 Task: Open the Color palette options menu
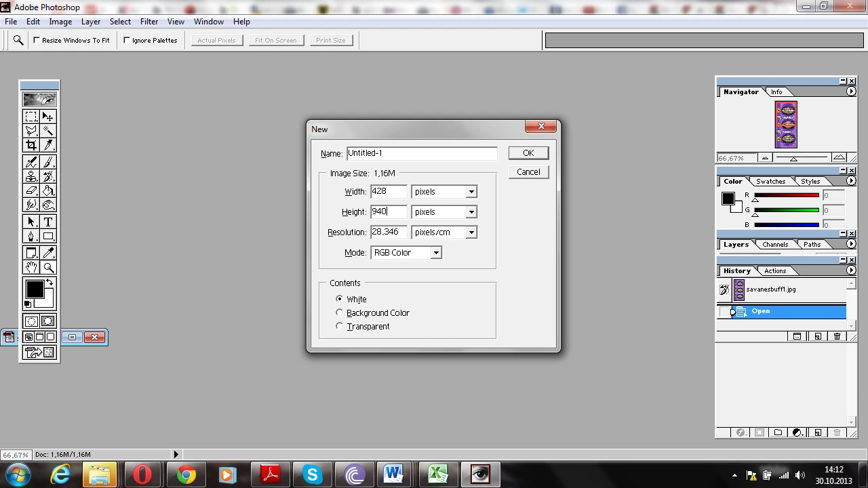tap(851, 181)
